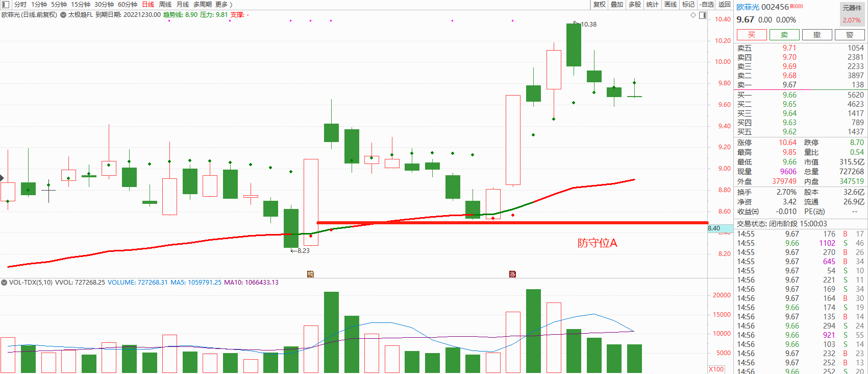Expand the 更多 periods menu

pos(224,5)
